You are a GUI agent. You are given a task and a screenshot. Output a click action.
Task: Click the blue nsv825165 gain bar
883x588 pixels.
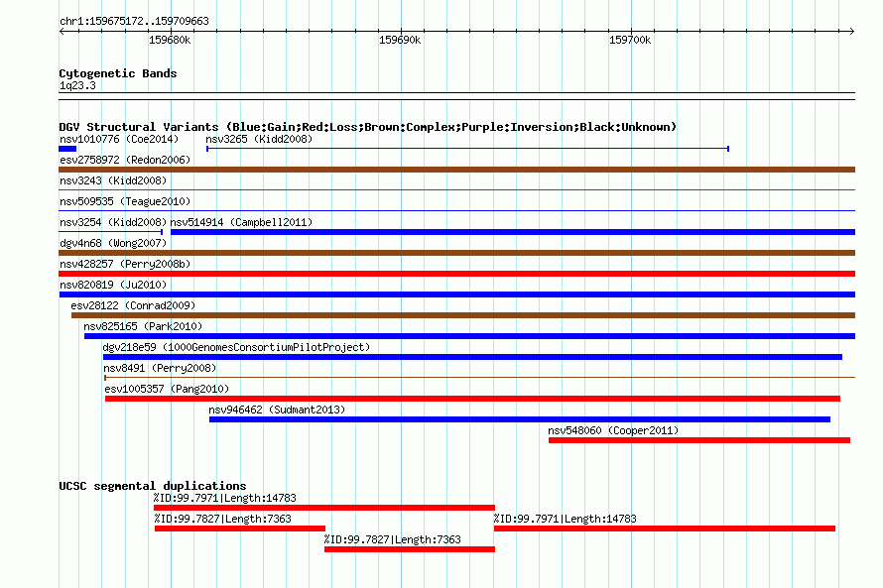point(469,336)
